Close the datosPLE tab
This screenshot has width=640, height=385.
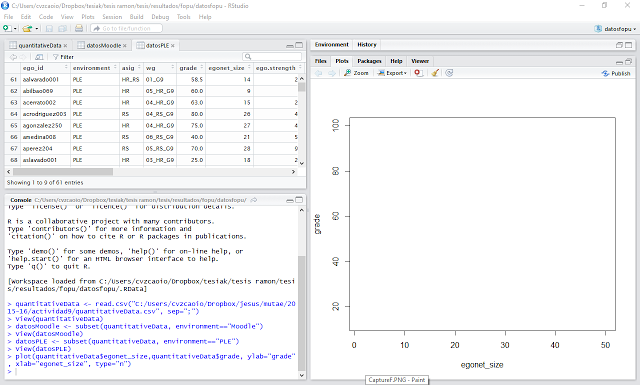click(173, 46)
